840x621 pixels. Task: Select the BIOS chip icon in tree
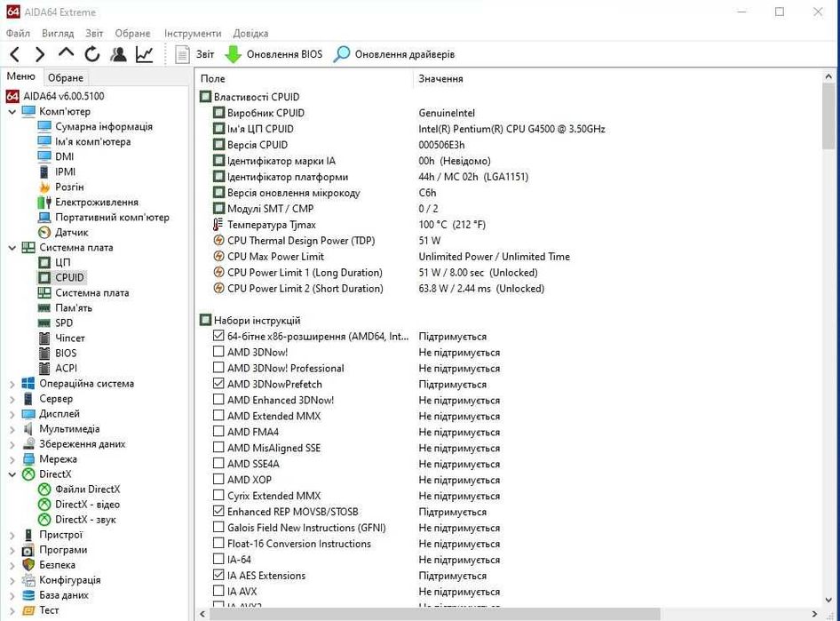44,353
